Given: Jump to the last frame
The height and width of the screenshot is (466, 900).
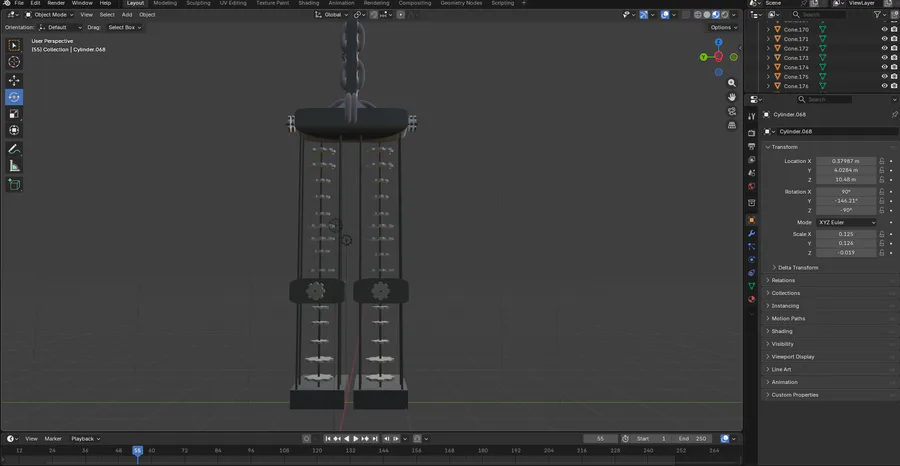Looking at the screenshot, I should coord(375,438).
